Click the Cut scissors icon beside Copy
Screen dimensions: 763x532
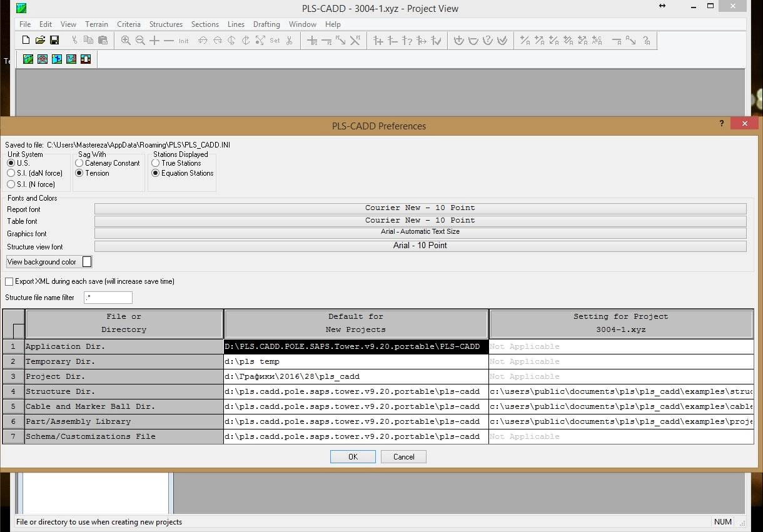tap(74, 41)
